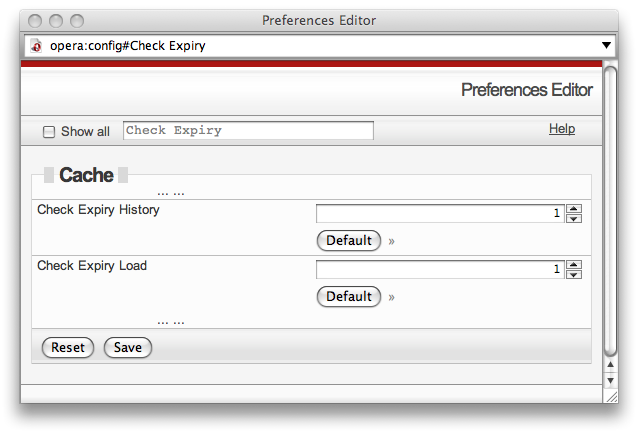Viewport: 638px width, 433px height.
Task: Click Default for Check Expiry History
Action: [x=349, y=241]
